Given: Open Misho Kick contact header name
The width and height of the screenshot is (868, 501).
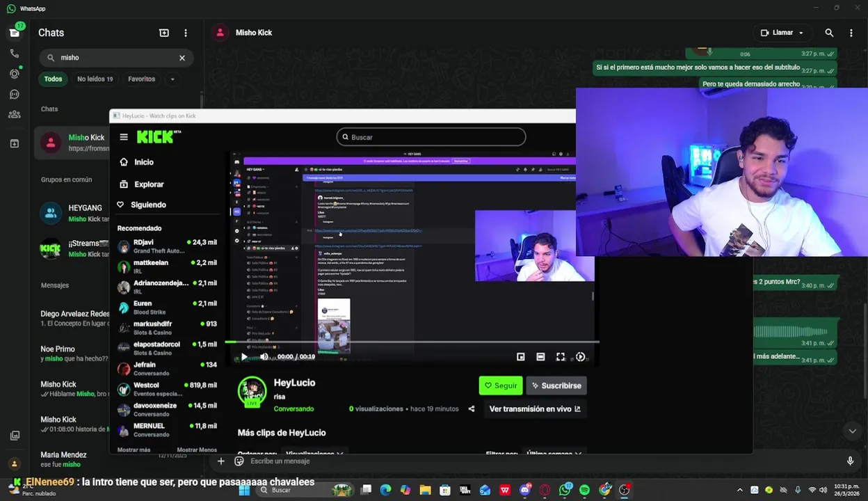Looking at the screenshot, I should pyautogui.click(x=254, y=33).
